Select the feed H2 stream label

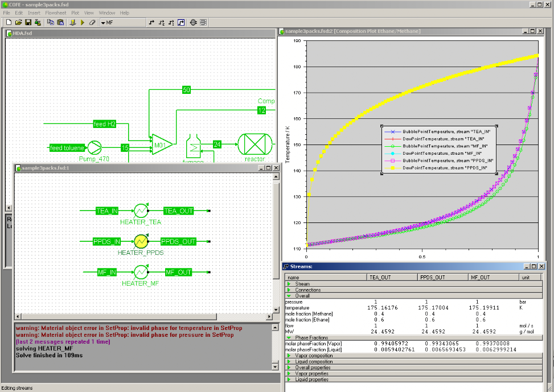(x=105, y=124)
